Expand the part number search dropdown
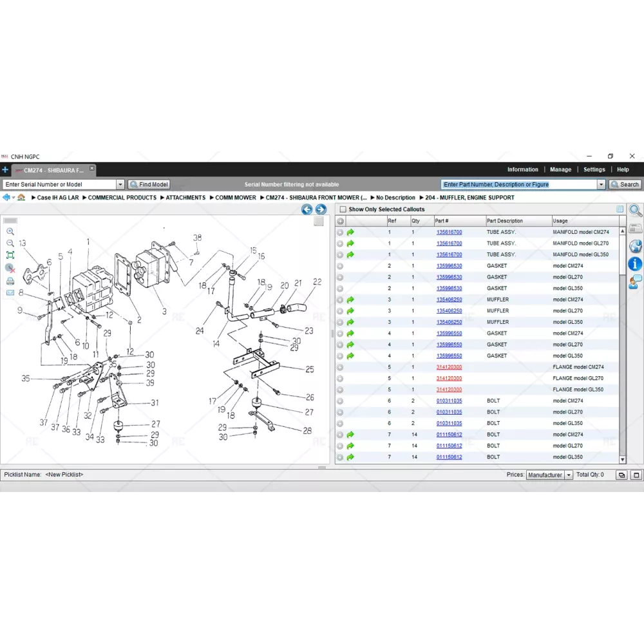The image size is (644, 644). 601,184
